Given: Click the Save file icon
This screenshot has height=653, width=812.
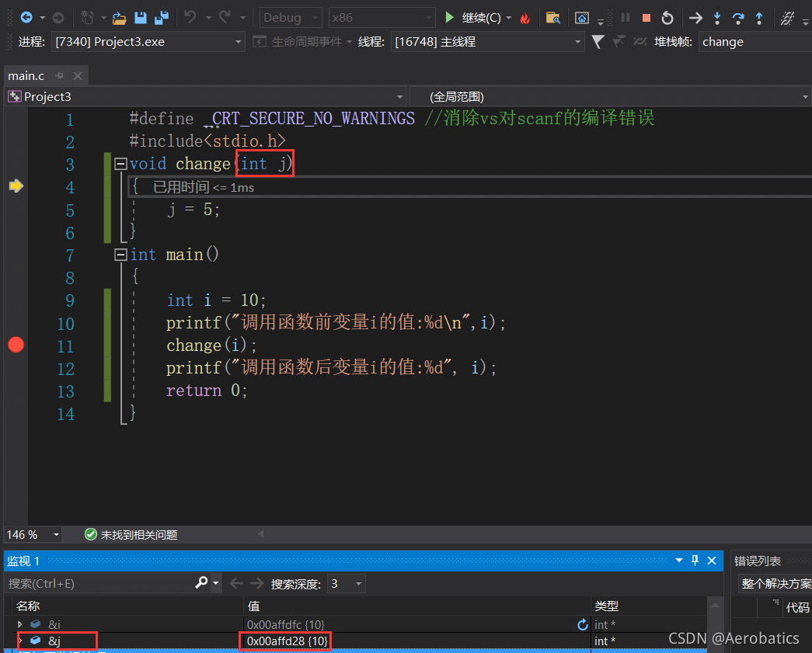Looking at the screenshot, I should 141,17.
